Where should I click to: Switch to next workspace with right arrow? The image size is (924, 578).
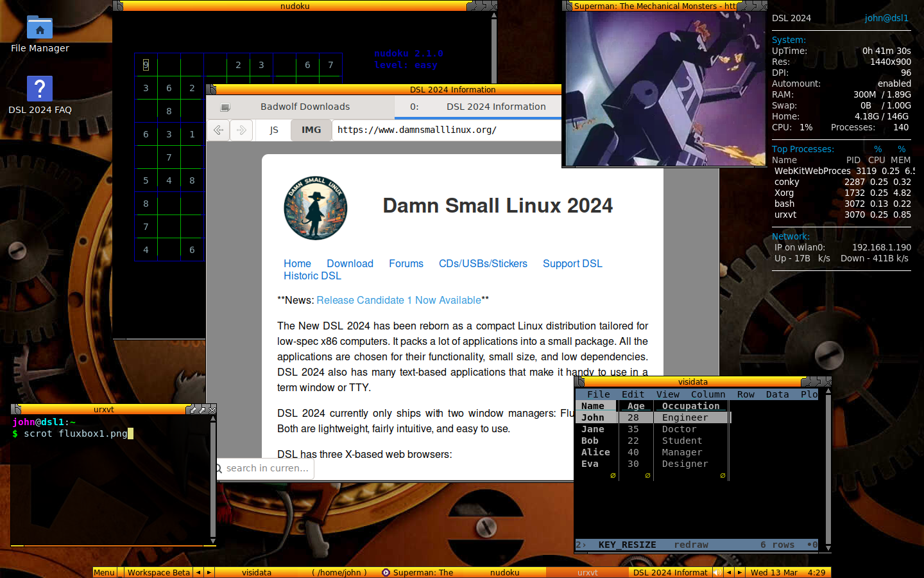pyautogui.click(x=209, y=572)
